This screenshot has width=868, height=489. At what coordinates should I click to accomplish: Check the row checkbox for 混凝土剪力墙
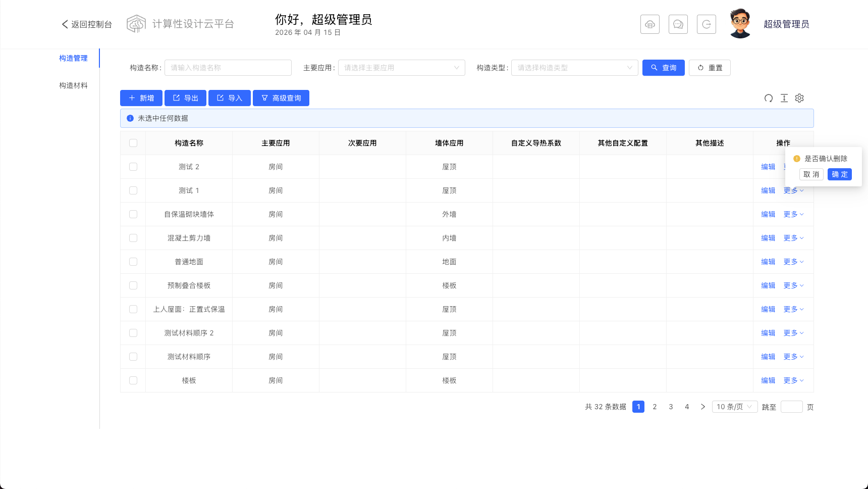point(133,238)
